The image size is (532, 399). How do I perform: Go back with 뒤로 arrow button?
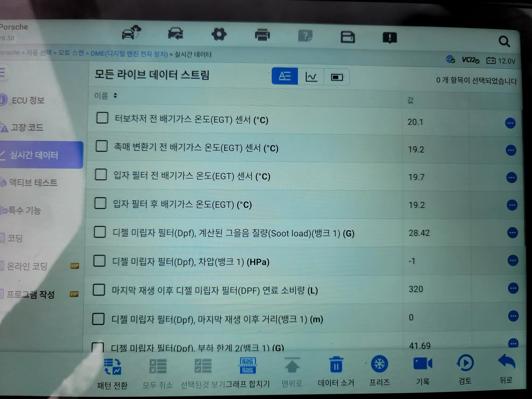pyautogui.click(x=506, y=368)
